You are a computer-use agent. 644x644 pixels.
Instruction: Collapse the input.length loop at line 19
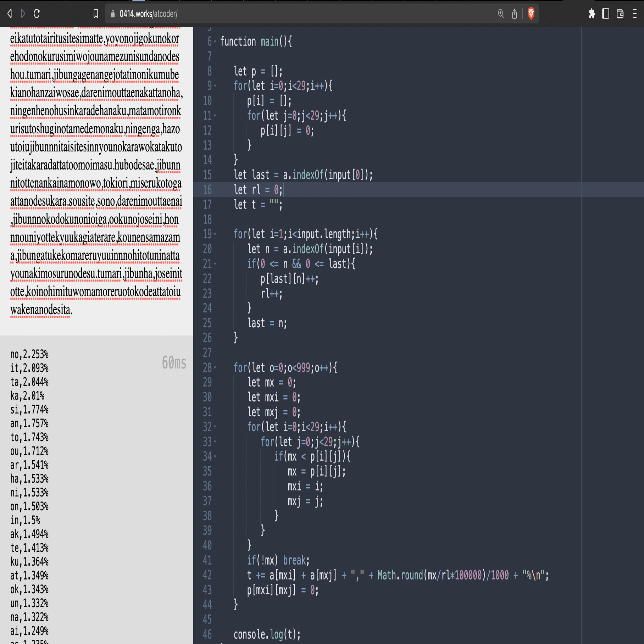click(x=215, y=234)
